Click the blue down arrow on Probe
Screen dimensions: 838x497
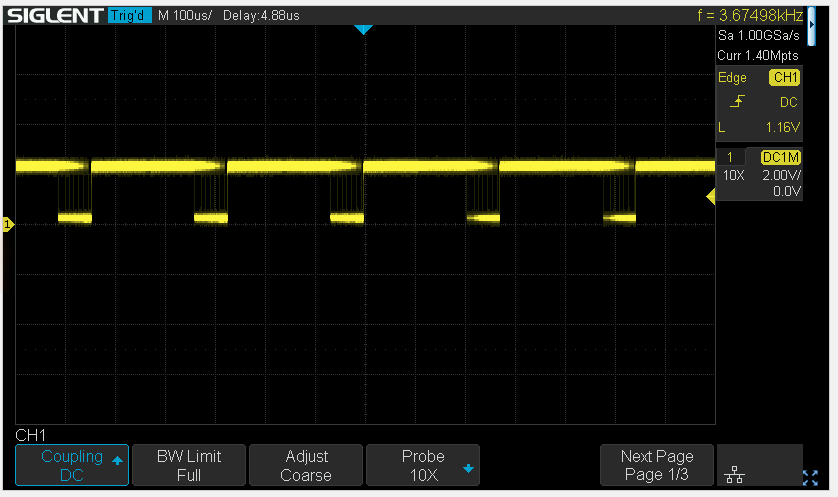468,469
